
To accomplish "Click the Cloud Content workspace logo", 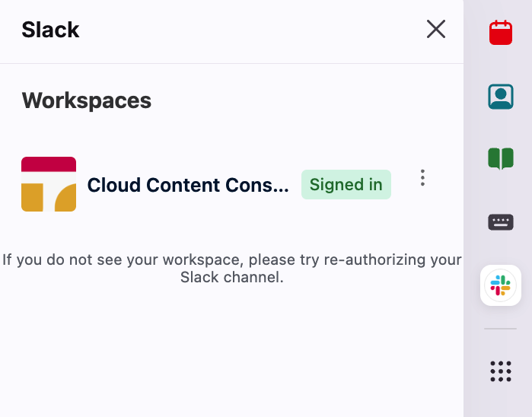I will [49, 184].
